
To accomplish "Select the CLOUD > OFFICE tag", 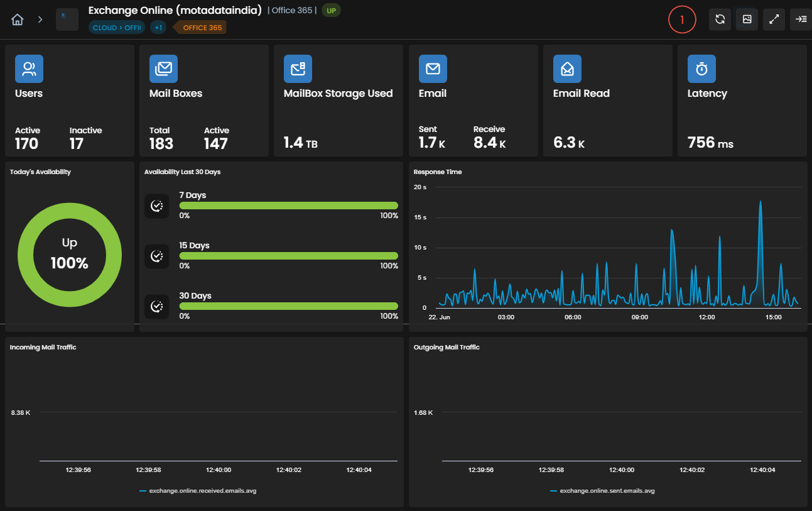I will click(117, 28).
